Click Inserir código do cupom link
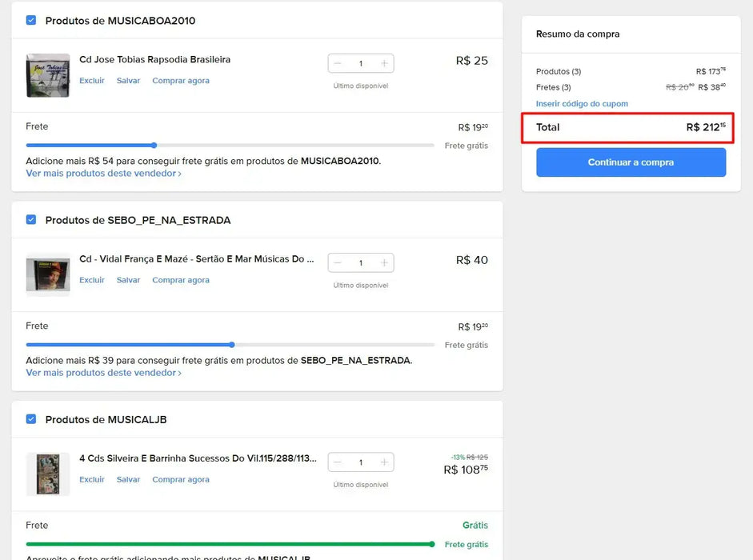This screenshot has height=560, width=753. [x=582, y=104]
